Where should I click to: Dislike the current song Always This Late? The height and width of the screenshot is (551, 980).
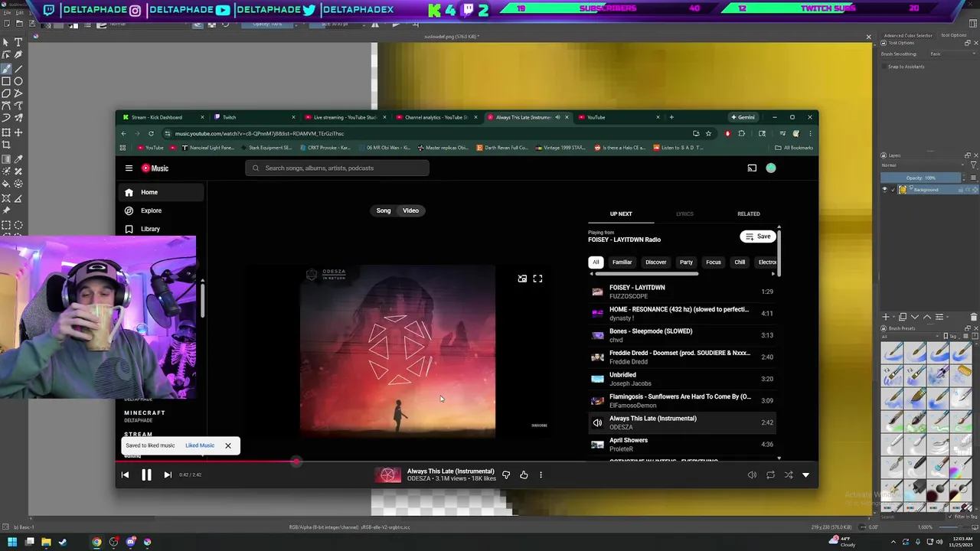pos(506,475)
